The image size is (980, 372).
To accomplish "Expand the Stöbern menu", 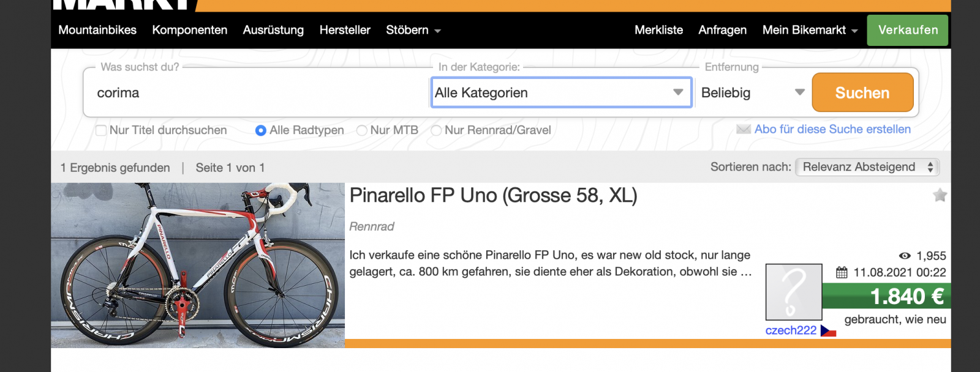I will (x=413, y=30).
